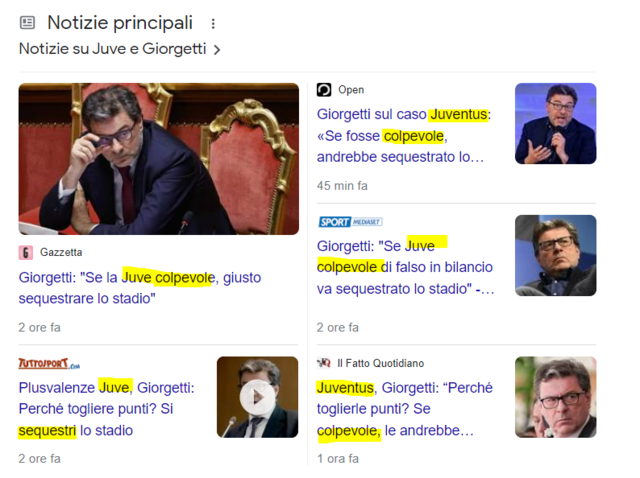This screenshot has width=640, height=478.
Task: Click the Gazzetta source logo icon
Action: [25, 253]
